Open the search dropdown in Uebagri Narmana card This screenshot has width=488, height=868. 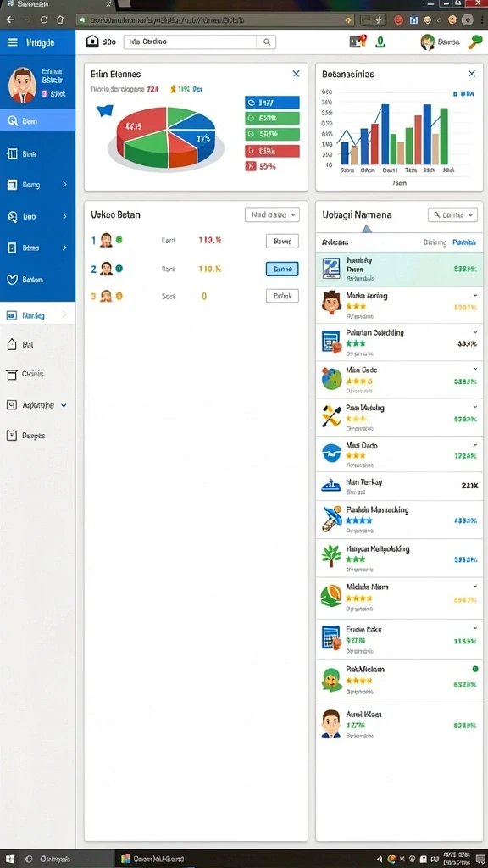coord(452,214)
